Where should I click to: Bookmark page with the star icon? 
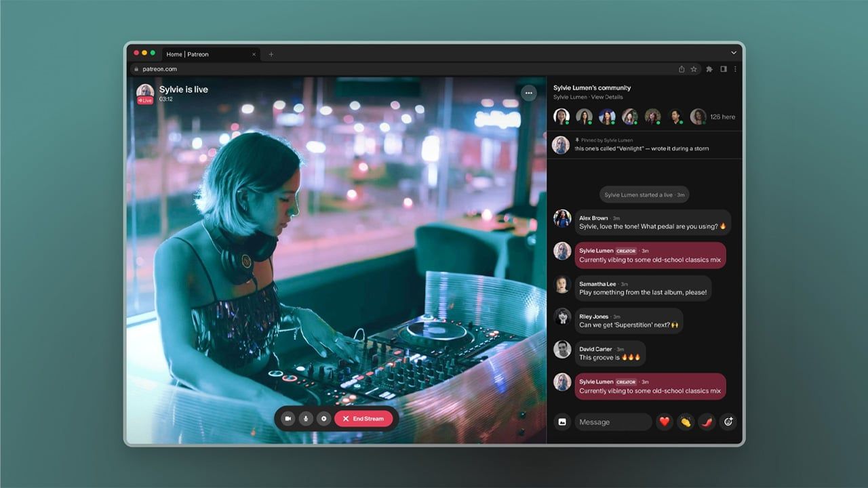point(694,69)
